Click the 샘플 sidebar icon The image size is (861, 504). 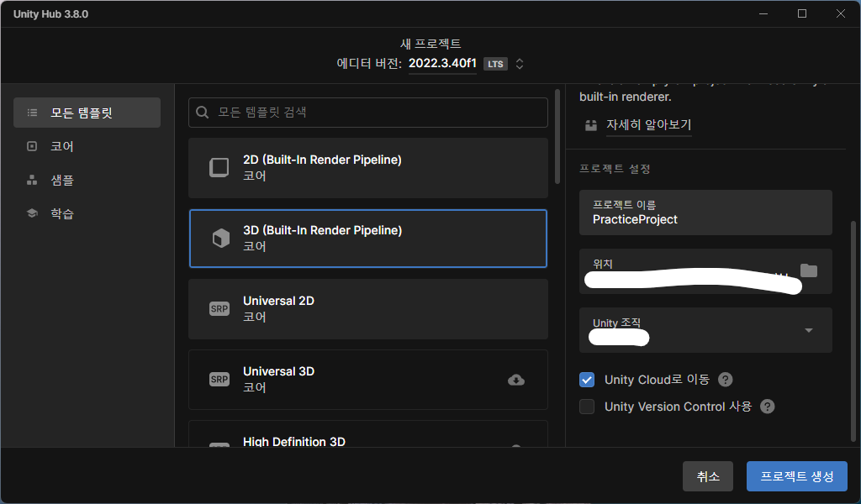coord(33,180)
